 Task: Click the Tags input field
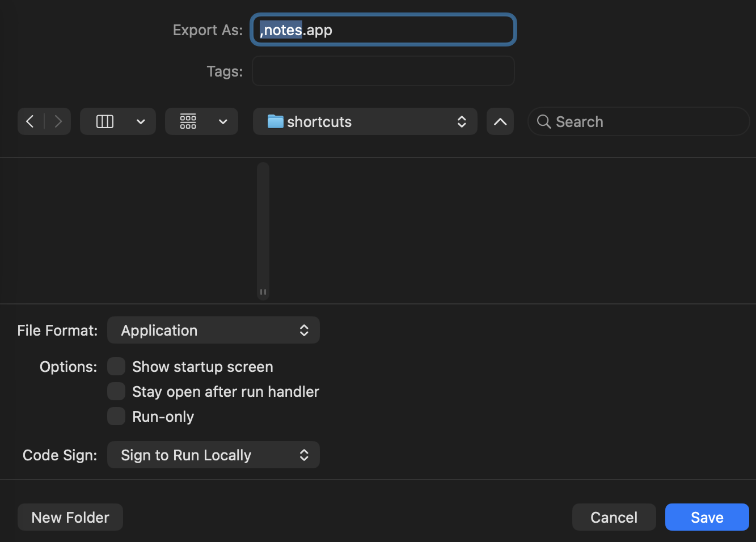point(383,71)
